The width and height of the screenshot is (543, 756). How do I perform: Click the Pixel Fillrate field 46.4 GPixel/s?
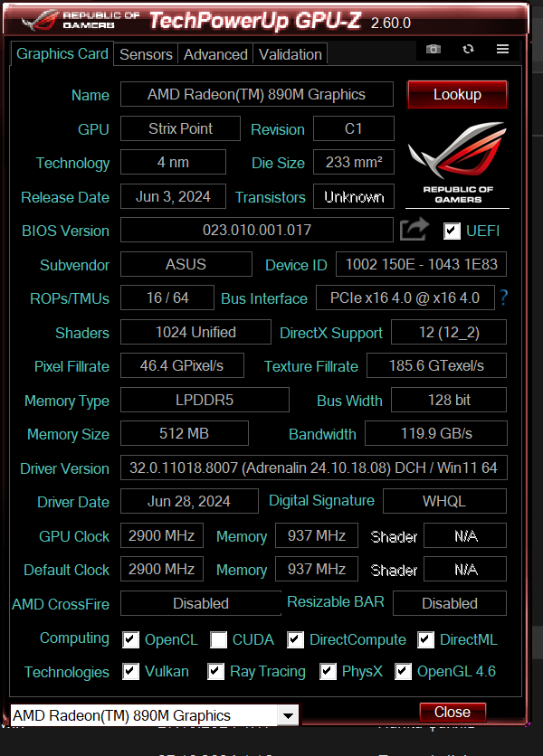[x=182, y=365]
